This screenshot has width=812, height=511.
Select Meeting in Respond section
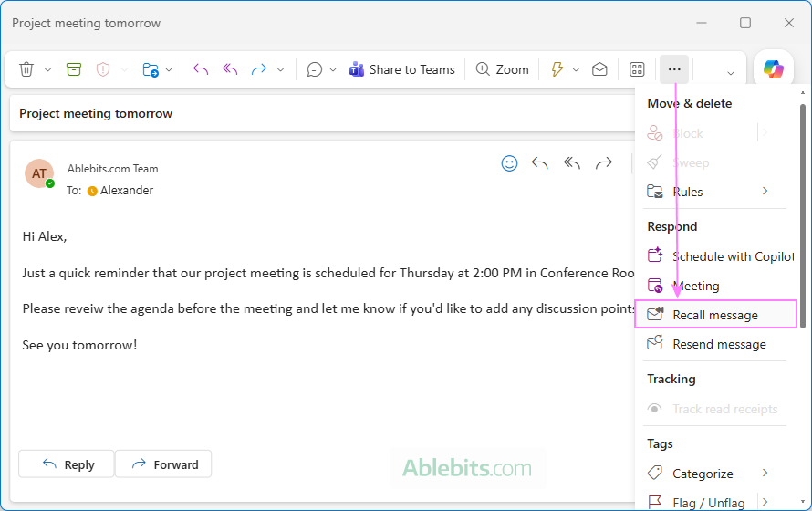pyautogui.click(x=714, y=286)
